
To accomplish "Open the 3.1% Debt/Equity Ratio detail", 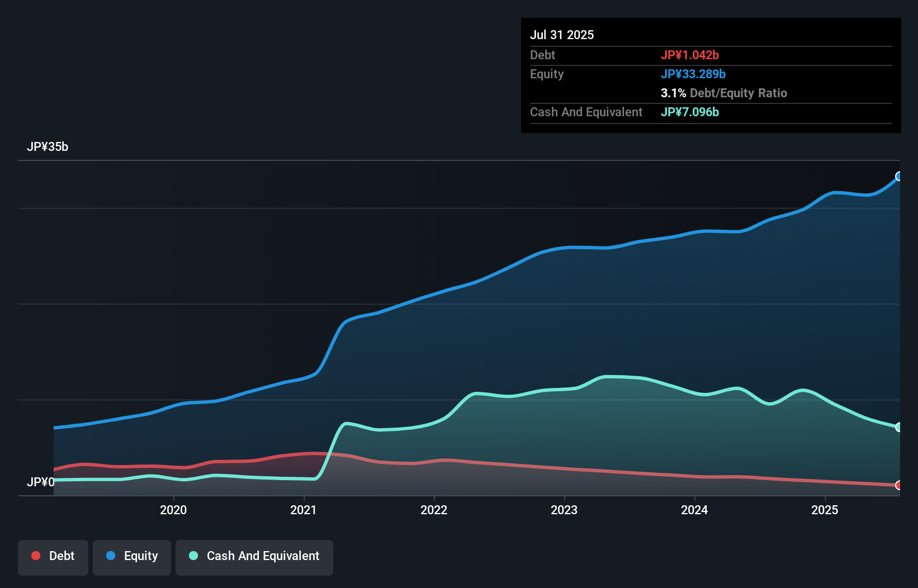I will (x=724, y=93).
